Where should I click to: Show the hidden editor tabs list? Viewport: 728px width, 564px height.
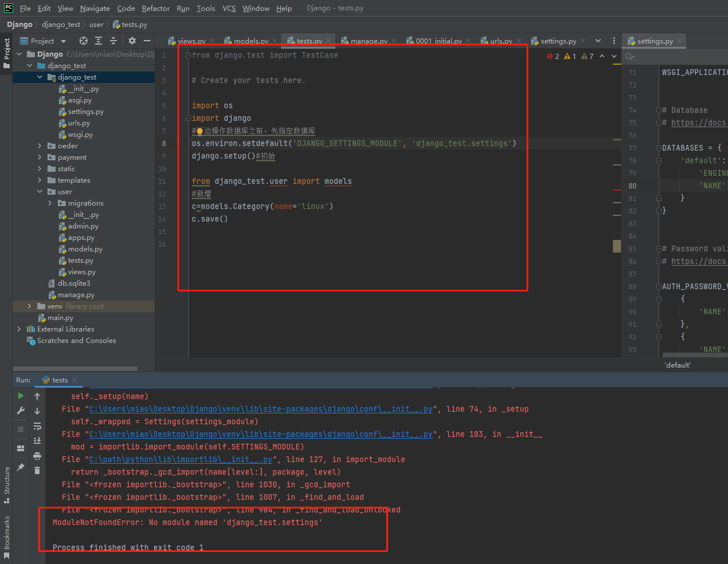click(x=598, y=41)
